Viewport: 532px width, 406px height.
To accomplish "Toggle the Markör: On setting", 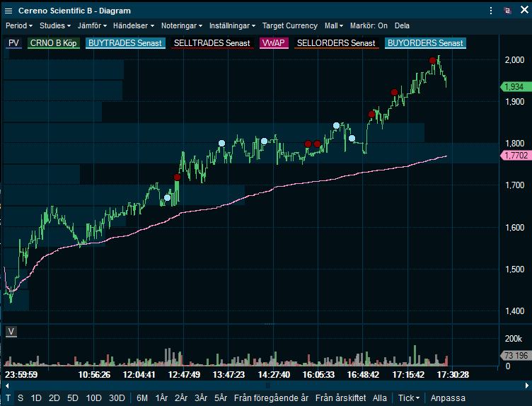I will pyautogui.click(x=369, y=25).
